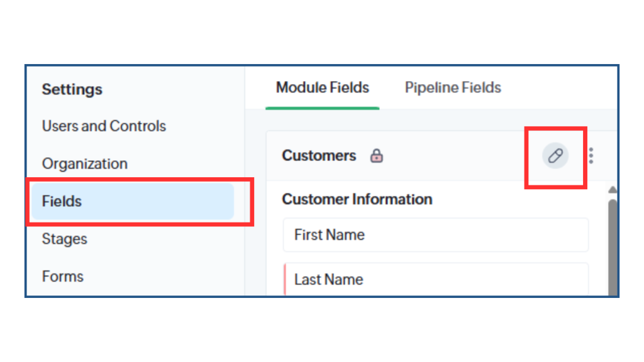644x362 pixels.
Task: Click the vertical scrollbar thumb
Action: tap(613, 248)
